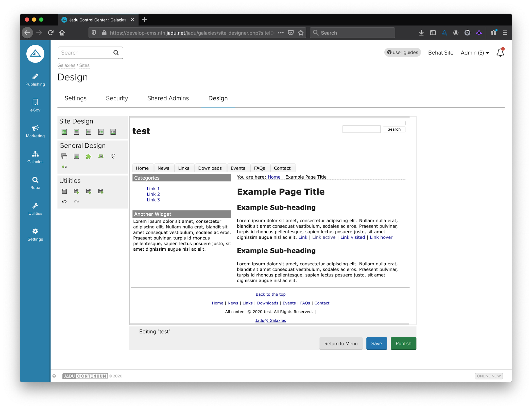Click the overlapping windows icon in General Design
Screen dimensions: 532x409
click(64, 156)
